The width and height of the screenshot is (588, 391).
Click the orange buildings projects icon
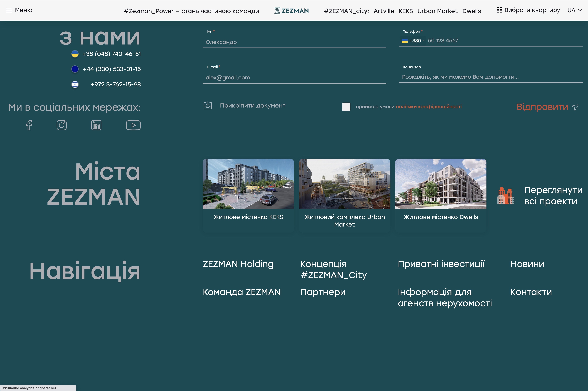click(506, 196)
